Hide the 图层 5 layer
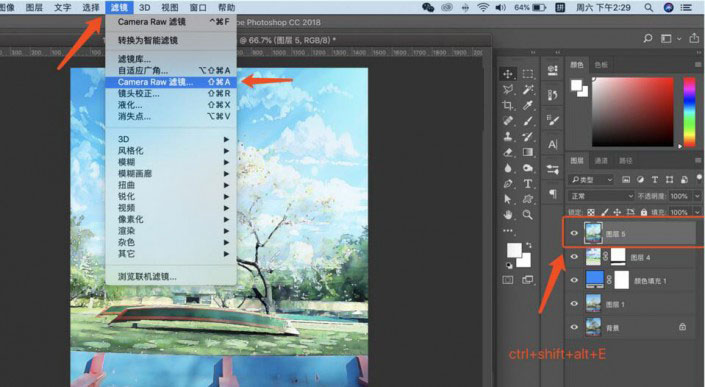 pos(574,233)
